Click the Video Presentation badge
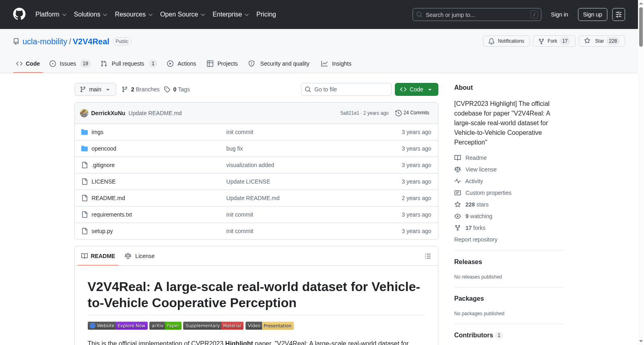Image resolution: width=644 pixels, height=345 pixels. coord(270,326)
